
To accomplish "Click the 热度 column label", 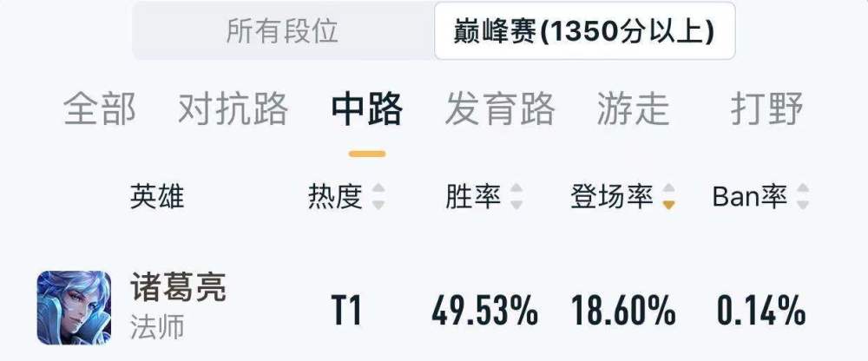I will 335,197.
